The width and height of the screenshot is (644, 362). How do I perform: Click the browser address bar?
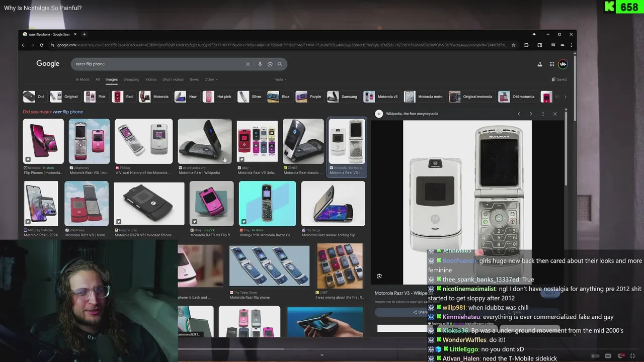click(x=282, y=45)
